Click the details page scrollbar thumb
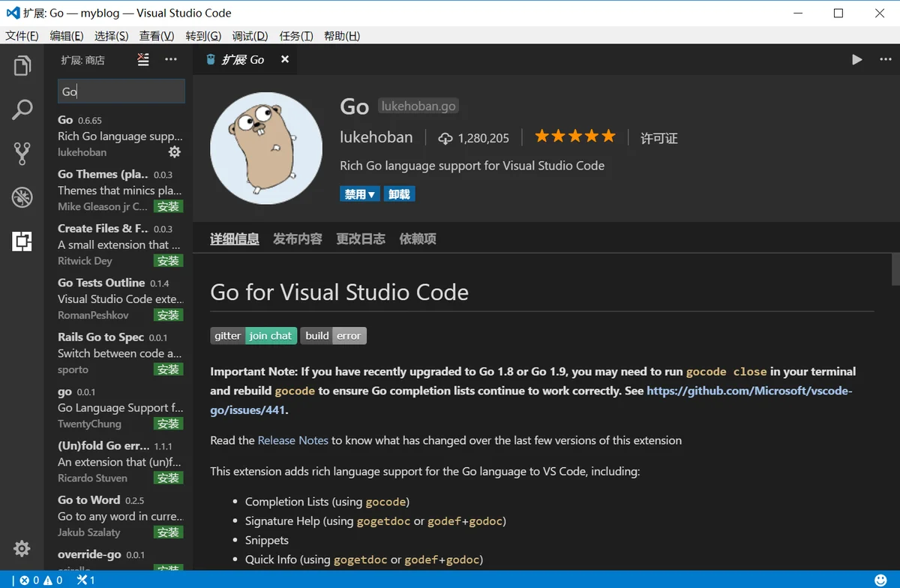The width and height of the screenshot is (900, 588). [895, 270]
